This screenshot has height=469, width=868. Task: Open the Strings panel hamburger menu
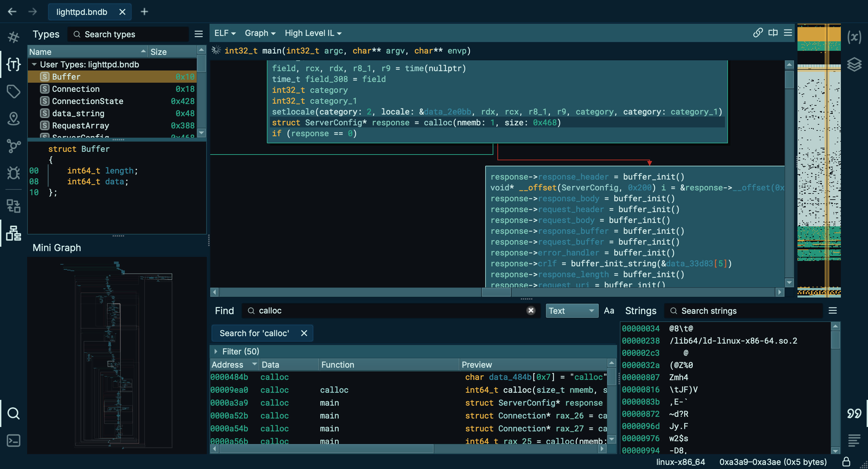[x=833, y=311]
